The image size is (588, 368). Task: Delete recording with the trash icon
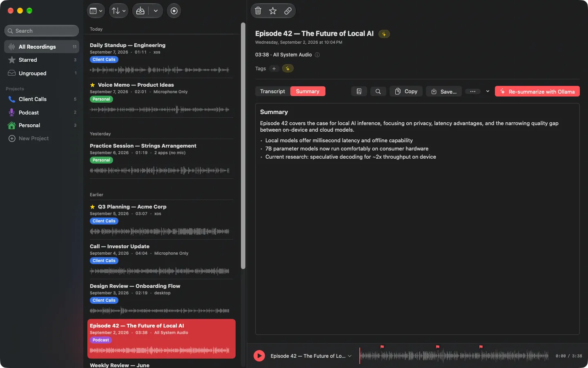tap(258, 11)
